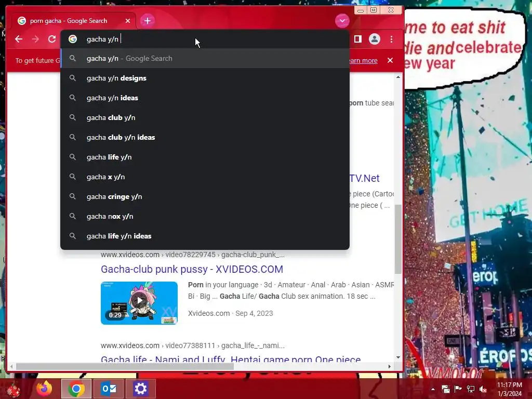Select the 'gacha x y/n' suggestion
This screenshot has height=399, width=532.
click(x=205, y=177)
